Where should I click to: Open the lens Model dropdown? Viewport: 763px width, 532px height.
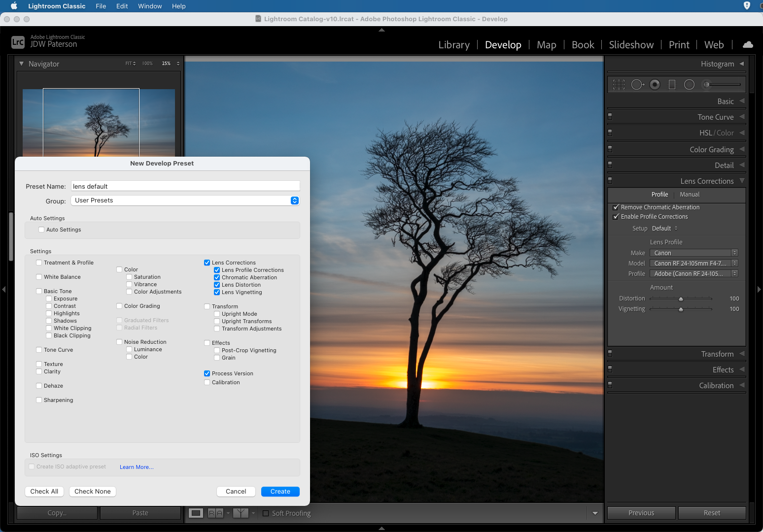(694, 263)
